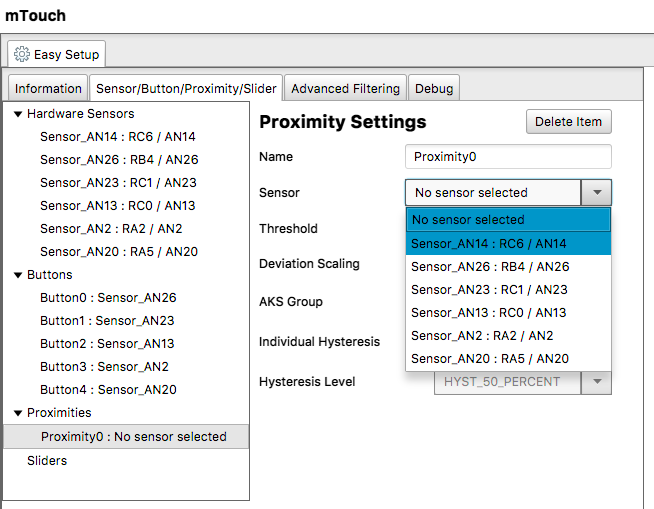Choose Sensor_AN20 : RA5 / AN20 from dropdown

coord(508,358)
